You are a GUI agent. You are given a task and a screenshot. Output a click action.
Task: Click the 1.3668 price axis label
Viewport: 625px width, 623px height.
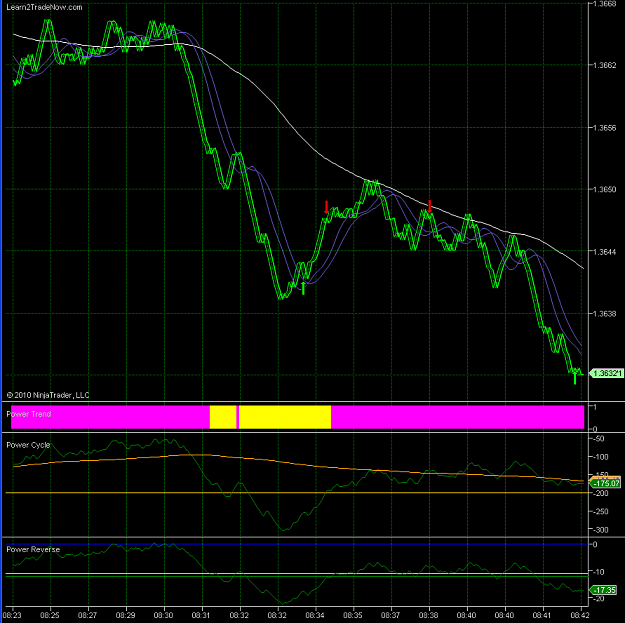pyautogui.click(x=605, y=4)
